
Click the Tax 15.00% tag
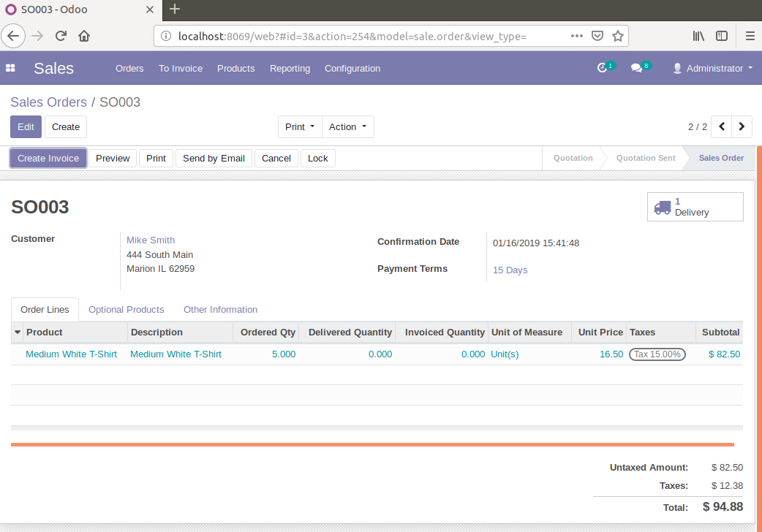[657, 354]
